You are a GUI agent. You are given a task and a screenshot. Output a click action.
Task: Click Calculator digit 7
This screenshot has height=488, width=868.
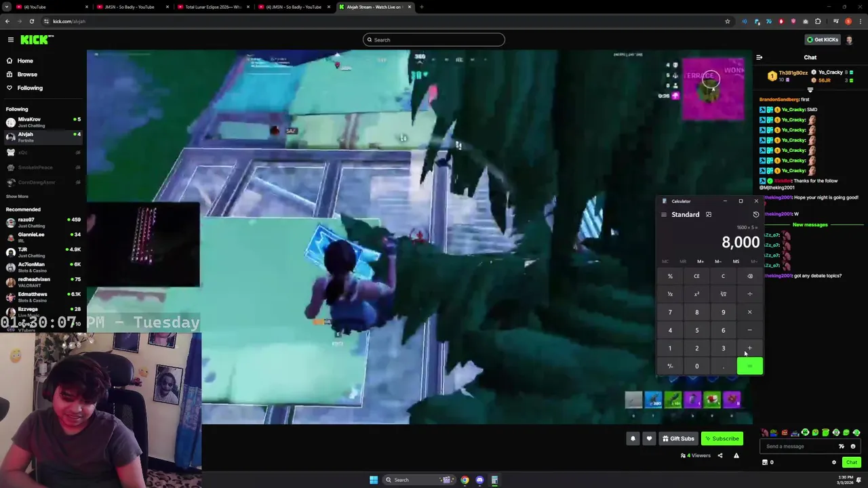coord(670,312)
